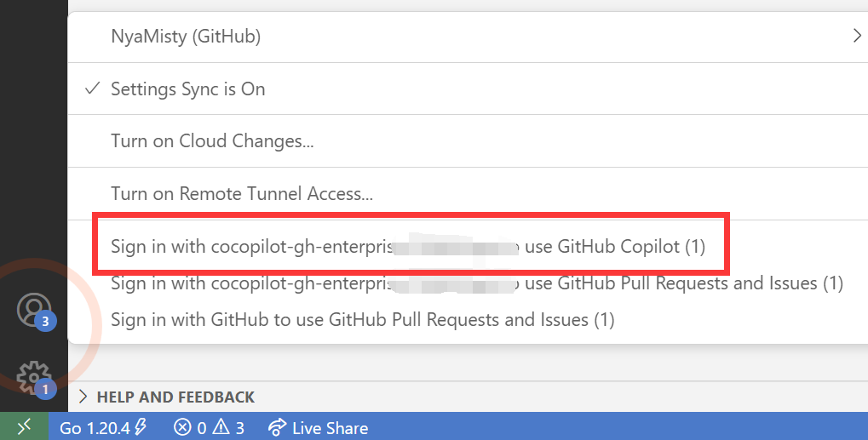Turn on Remote Tunnel Access
This screenshot has height=440, width=868.
[x=242, y=194]
